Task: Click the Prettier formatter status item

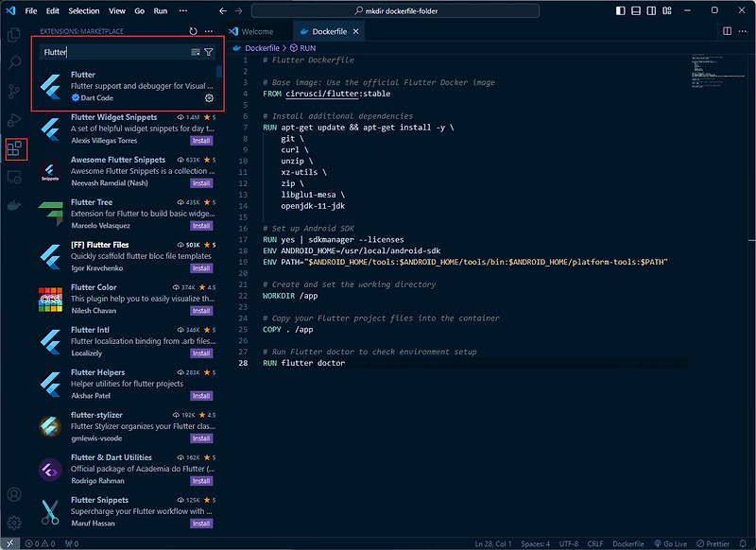Action: tap(715, 543)
